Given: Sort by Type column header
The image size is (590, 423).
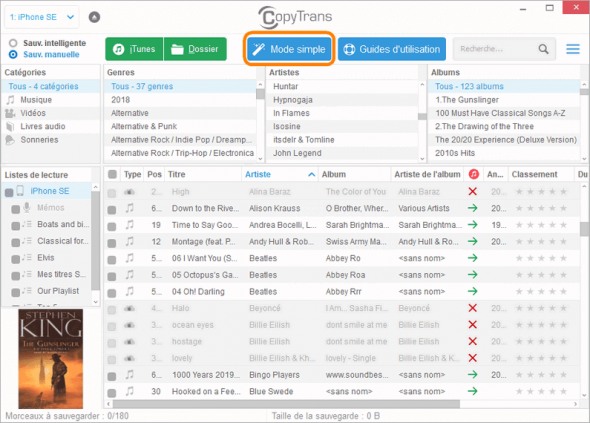Looking at the screenshot, I should 132,174.
